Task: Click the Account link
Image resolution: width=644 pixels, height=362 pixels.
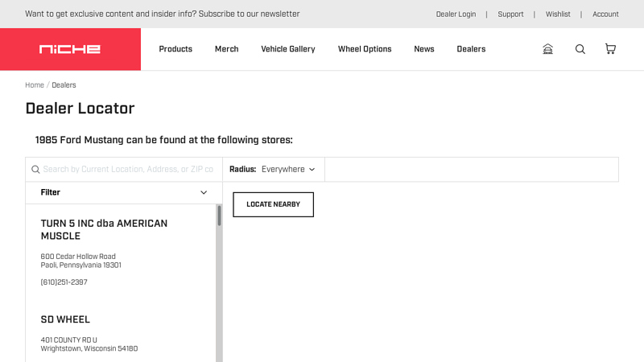Action: point(605,14)
